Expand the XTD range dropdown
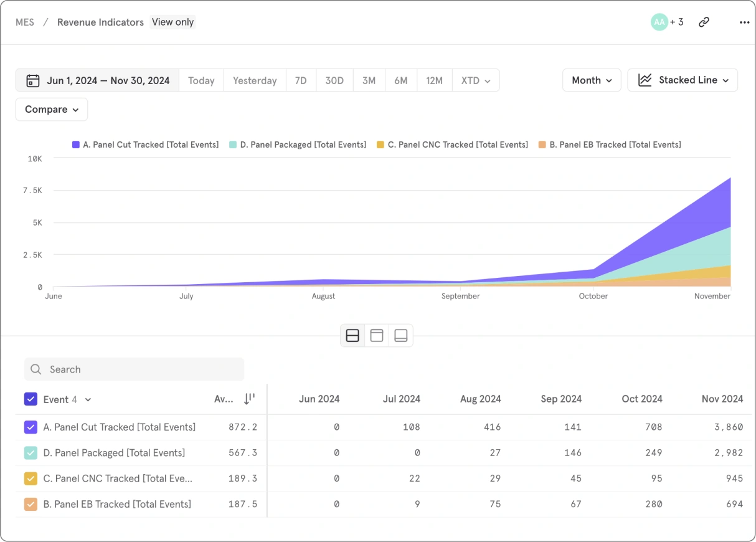The width and height of the screenshot is (756, 542). click(476, 80)
